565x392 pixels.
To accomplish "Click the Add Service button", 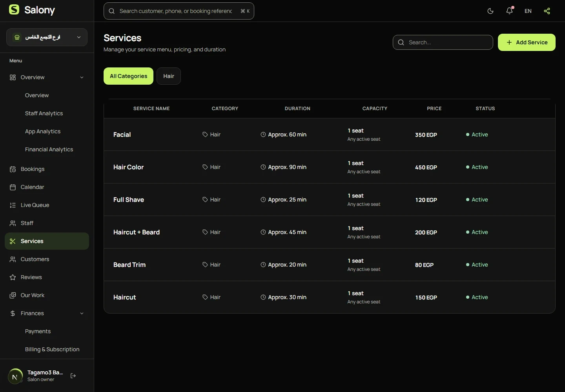I will (527, 42).
